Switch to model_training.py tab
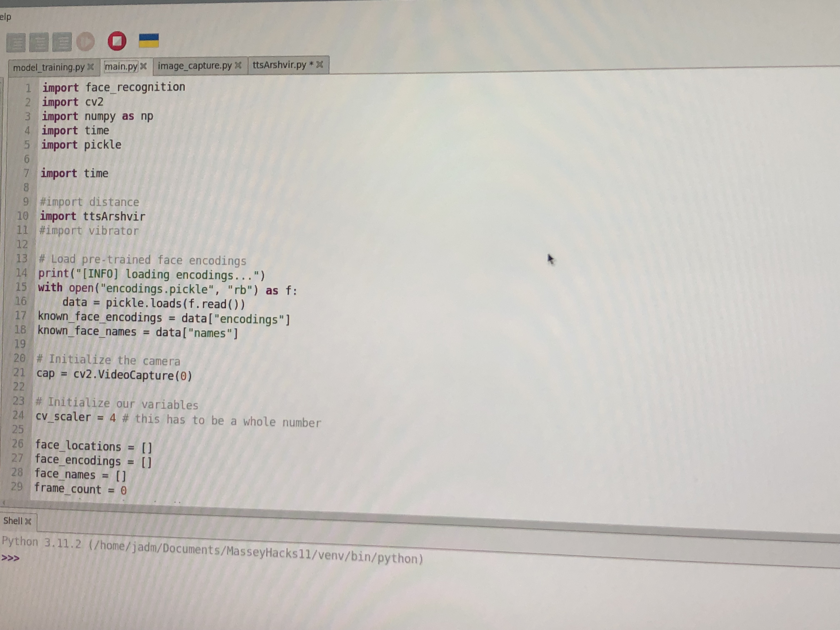 (49, 67)
